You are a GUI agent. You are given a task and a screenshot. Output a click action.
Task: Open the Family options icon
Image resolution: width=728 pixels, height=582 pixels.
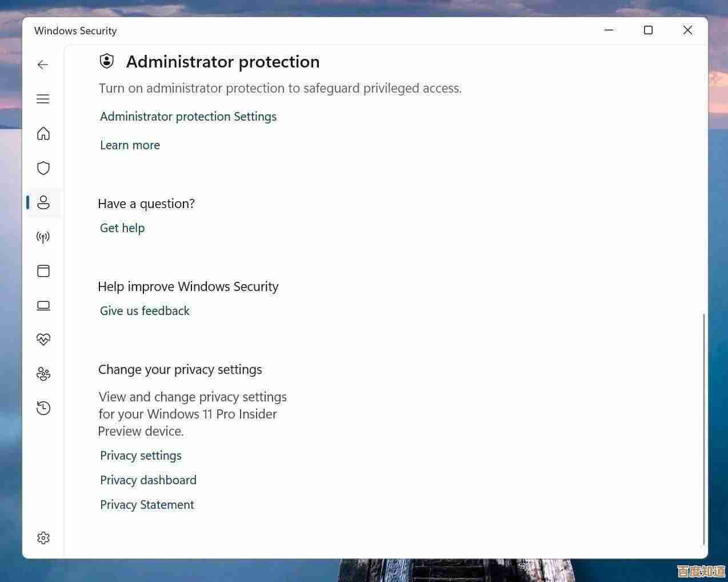point(43,374)
